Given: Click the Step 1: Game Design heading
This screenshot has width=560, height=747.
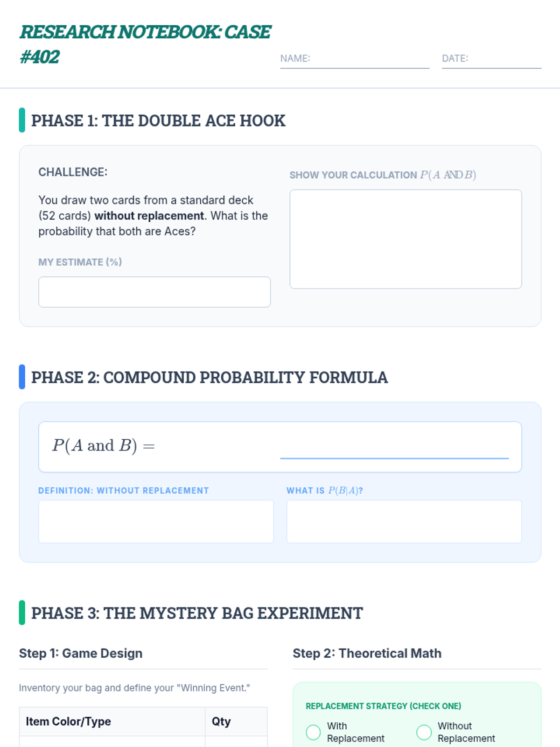Looking at the screenshot, I should pos(81,653).
